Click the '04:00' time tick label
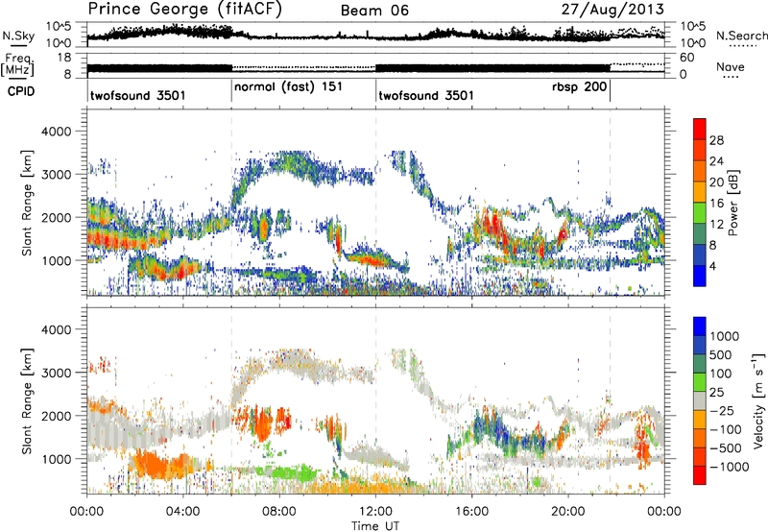Screen dimensions: 768x532 click(182, 512)
